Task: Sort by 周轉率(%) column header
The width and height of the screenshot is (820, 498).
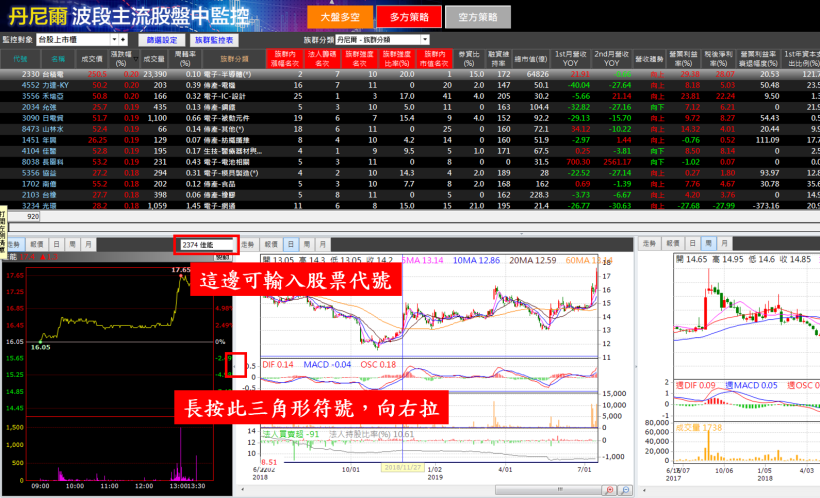Action: point(185,59)
